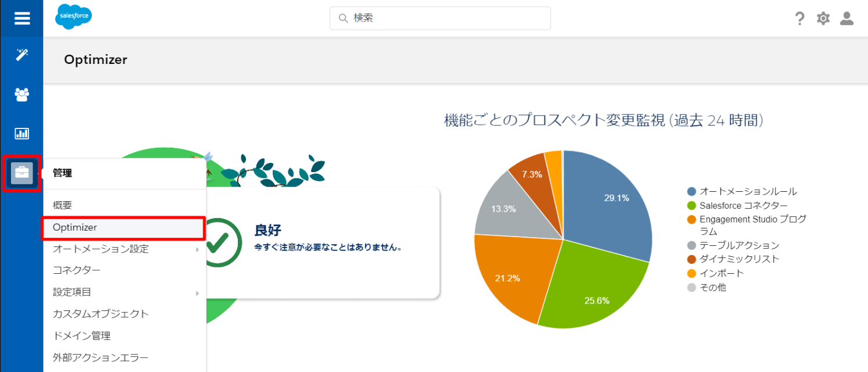868x372 pixels.
Task: Open カスタムオブジェクト menu entry
Action: 101,314
